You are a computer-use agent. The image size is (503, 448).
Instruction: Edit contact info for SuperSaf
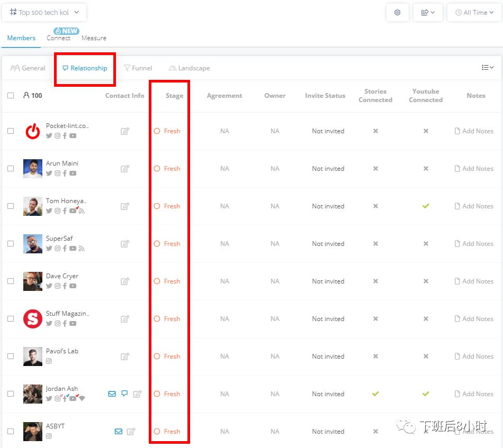point(125,243)
